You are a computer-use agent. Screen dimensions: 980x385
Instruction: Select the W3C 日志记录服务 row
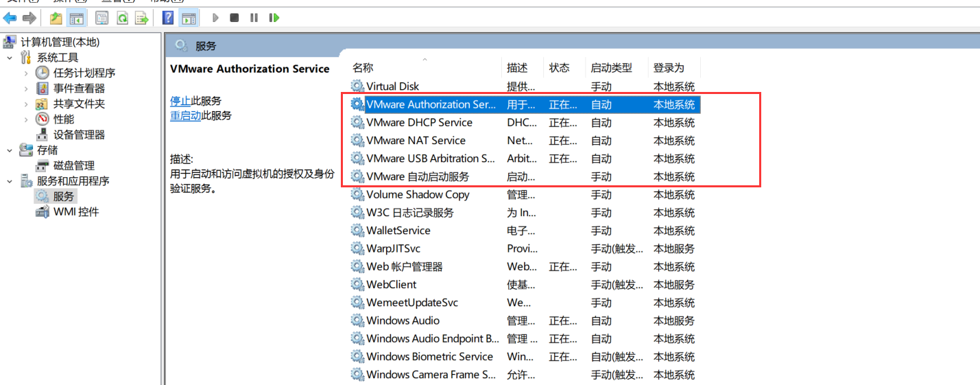525,212
